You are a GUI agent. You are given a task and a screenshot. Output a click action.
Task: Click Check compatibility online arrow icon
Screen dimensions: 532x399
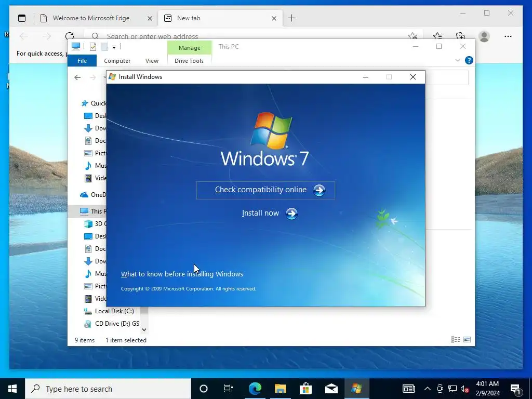point(319,190)
